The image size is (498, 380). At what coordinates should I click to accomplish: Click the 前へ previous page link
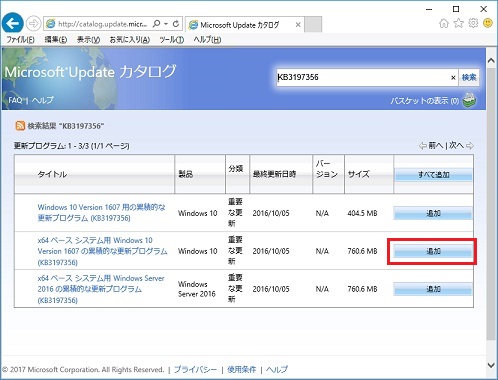click(436, 145)
